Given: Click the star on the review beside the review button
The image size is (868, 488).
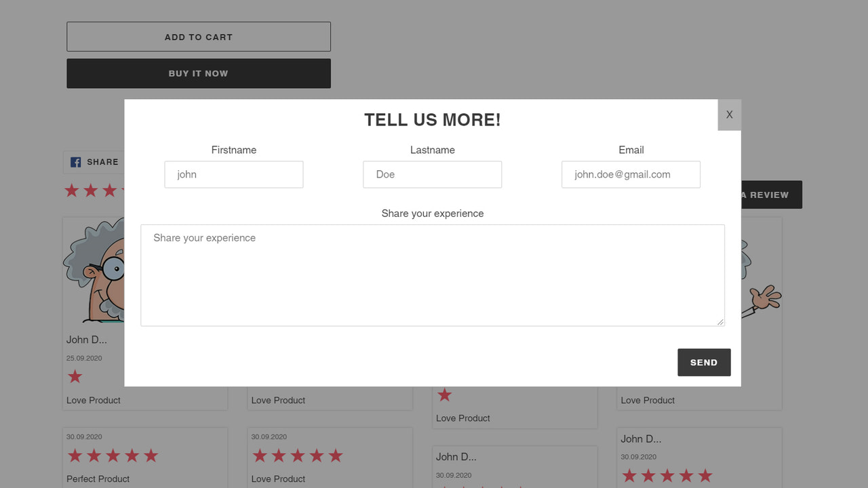Looking at the screenshot, I should (444, 395).
